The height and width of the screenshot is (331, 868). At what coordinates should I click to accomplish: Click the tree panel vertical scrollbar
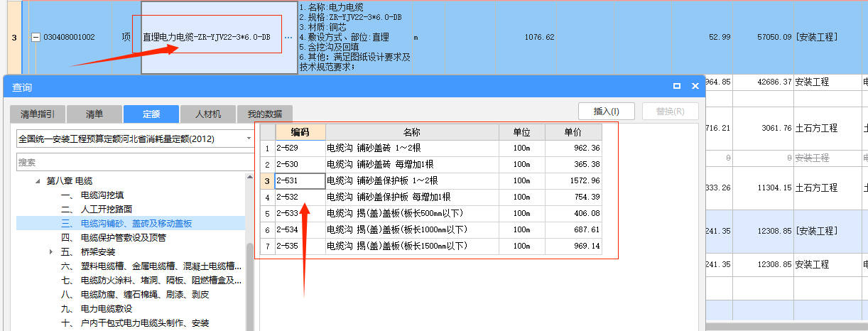tap(249, 284)
